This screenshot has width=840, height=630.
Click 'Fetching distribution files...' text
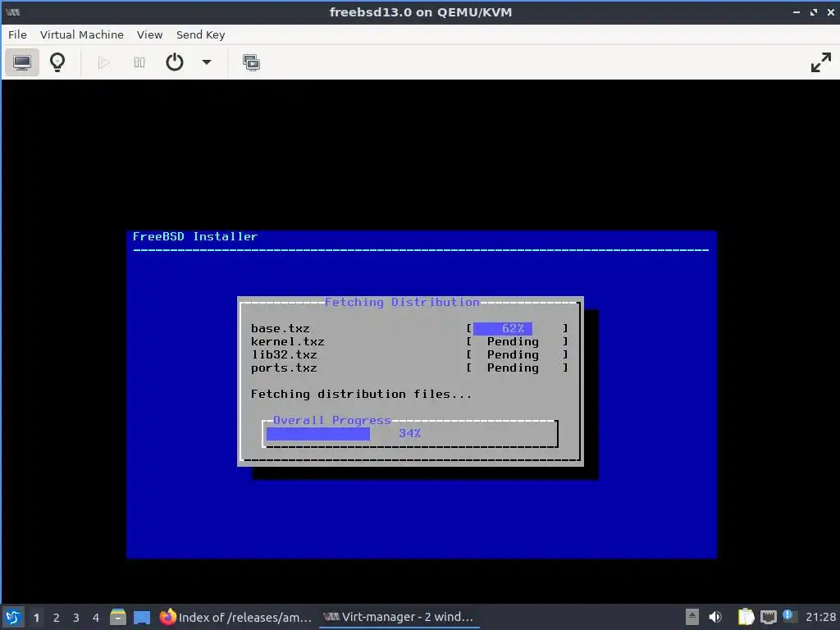pos(361,395)
